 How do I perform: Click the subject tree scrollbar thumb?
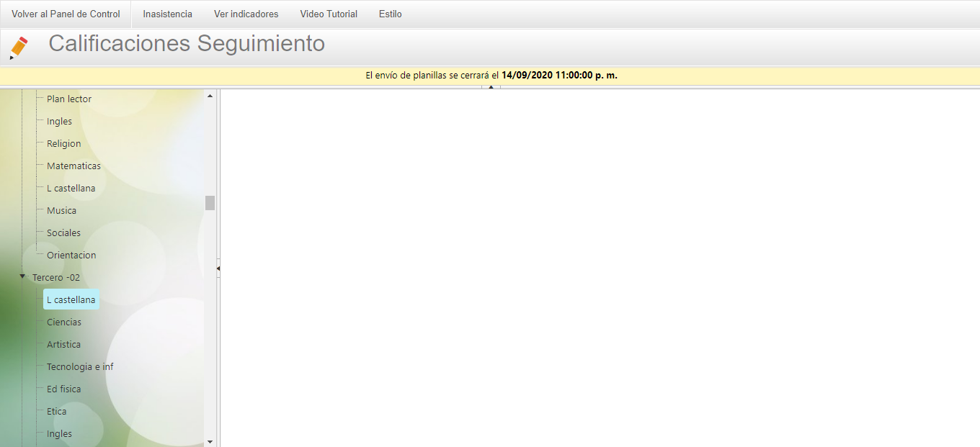[x=210, y=203]
